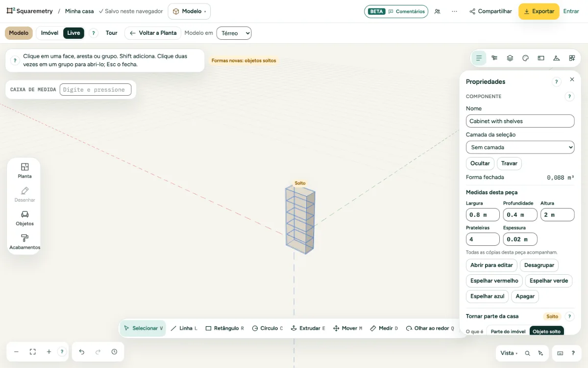
Task: Open the more options ellipsis menu
Action: [x=455, y=11]
